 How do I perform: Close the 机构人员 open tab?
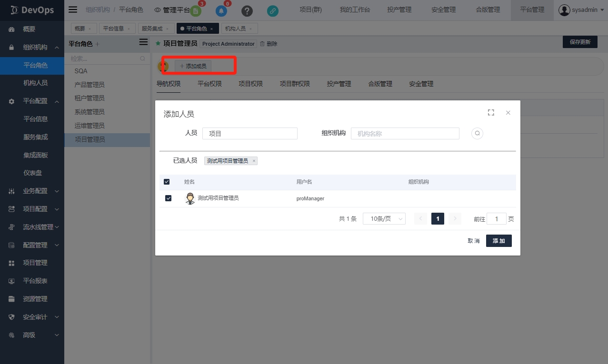click(250, 29)
